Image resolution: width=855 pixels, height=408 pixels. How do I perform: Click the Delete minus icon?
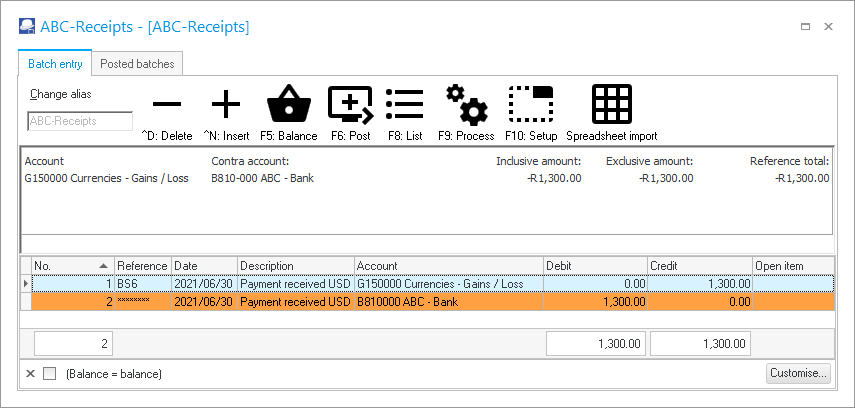click(167, 104)
